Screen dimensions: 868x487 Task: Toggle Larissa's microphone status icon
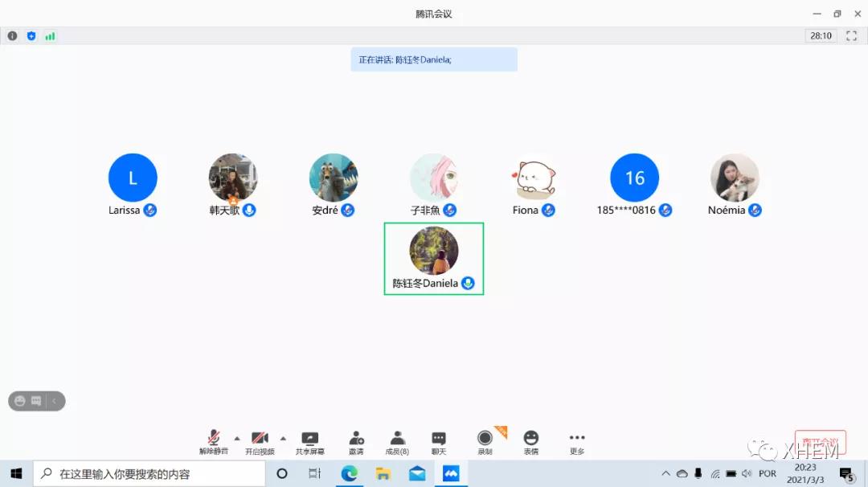click(x=152, y=210)
